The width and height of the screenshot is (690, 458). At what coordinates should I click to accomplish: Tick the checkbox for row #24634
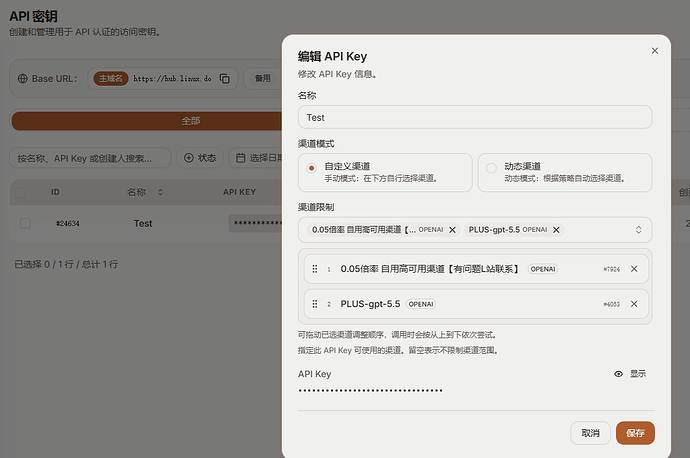click(x=25, y=223)
